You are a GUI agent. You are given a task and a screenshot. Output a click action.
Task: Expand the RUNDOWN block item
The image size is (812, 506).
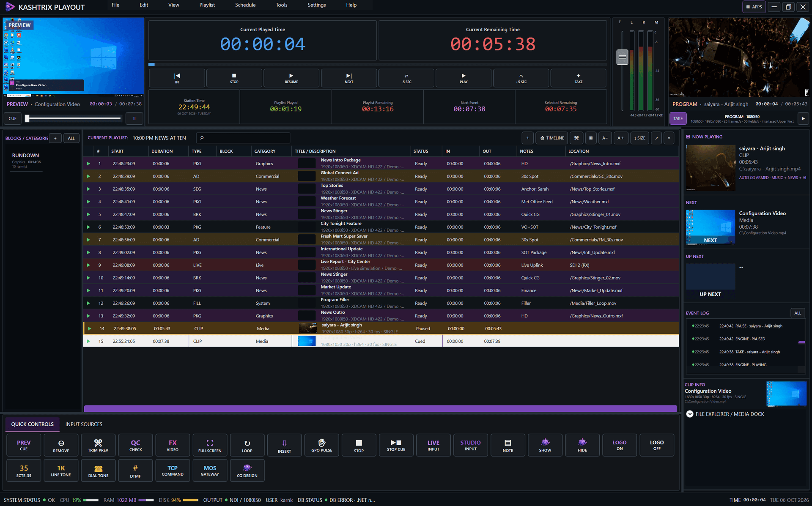click(x=25, y=160)
